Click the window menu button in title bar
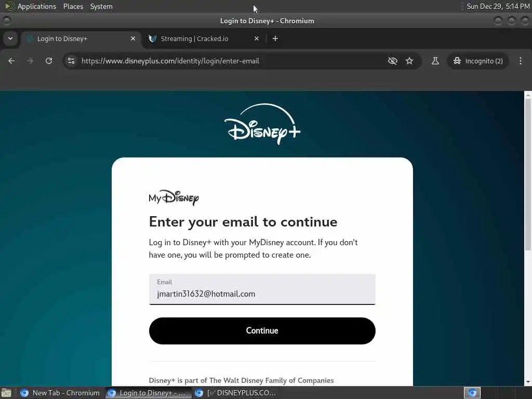The width and height of the screenshot is (532, 399). tap(6, 21)
